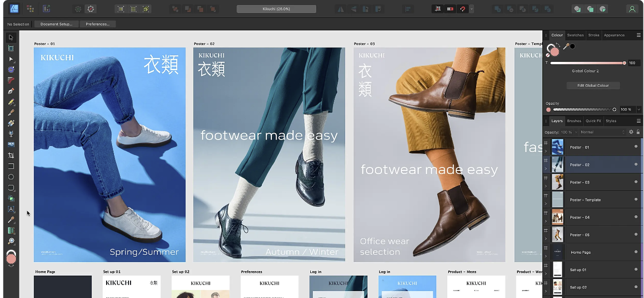
Task: Click the Kikuchi document title bar
Action: point(276,9)
